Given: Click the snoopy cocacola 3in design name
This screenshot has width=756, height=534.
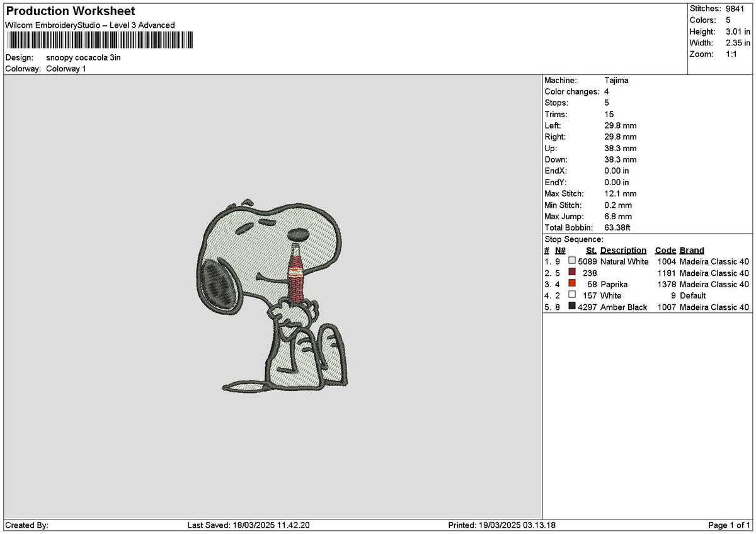Looking at the screenshot, I should click(84, 57).
